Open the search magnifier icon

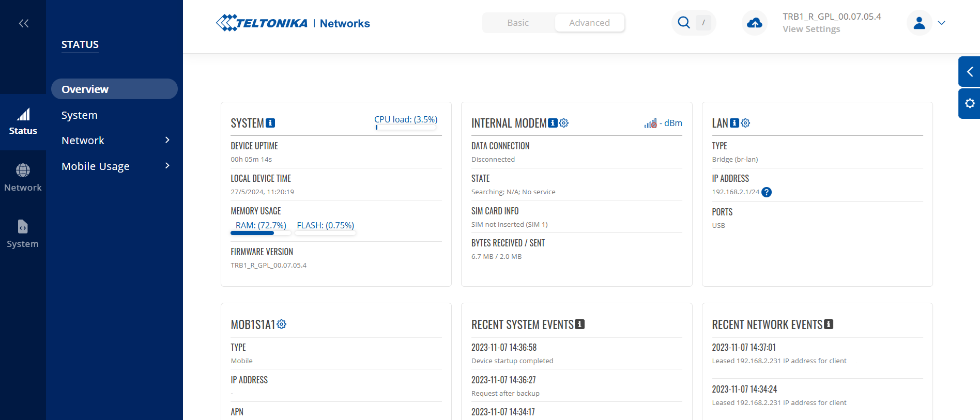(683, 23)
